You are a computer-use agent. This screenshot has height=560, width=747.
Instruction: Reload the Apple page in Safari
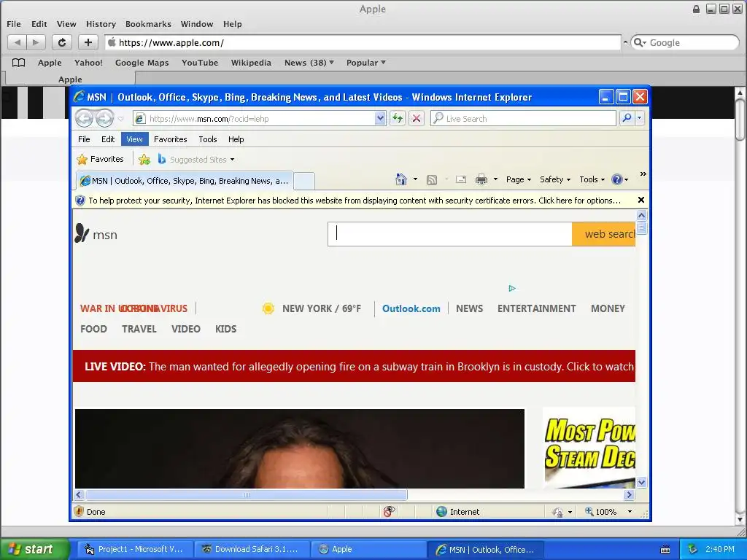(x=62, y=42)
